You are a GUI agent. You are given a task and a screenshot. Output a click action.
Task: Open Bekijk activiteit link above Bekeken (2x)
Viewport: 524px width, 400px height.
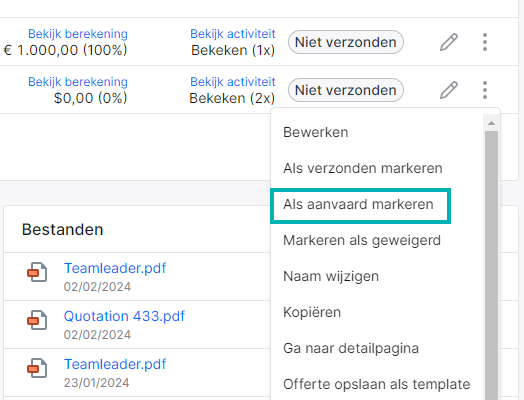point(233,82)
